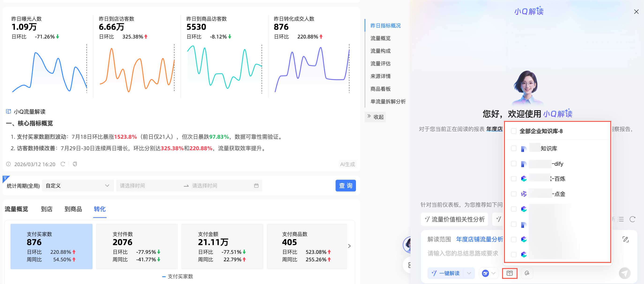Tick the checkbox for the -dify knowledge base
Screen dimensions: 644x284
514,164
